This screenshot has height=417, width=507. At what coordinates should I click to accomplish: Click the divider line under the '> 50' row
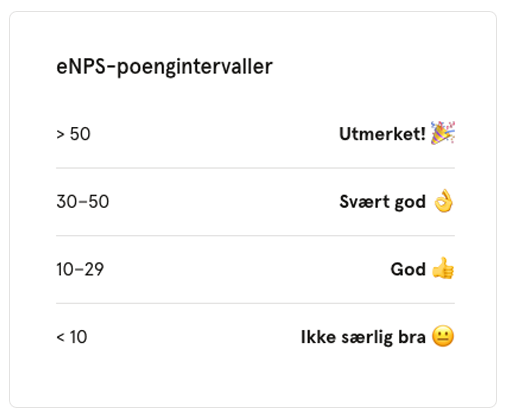(255, 168)
